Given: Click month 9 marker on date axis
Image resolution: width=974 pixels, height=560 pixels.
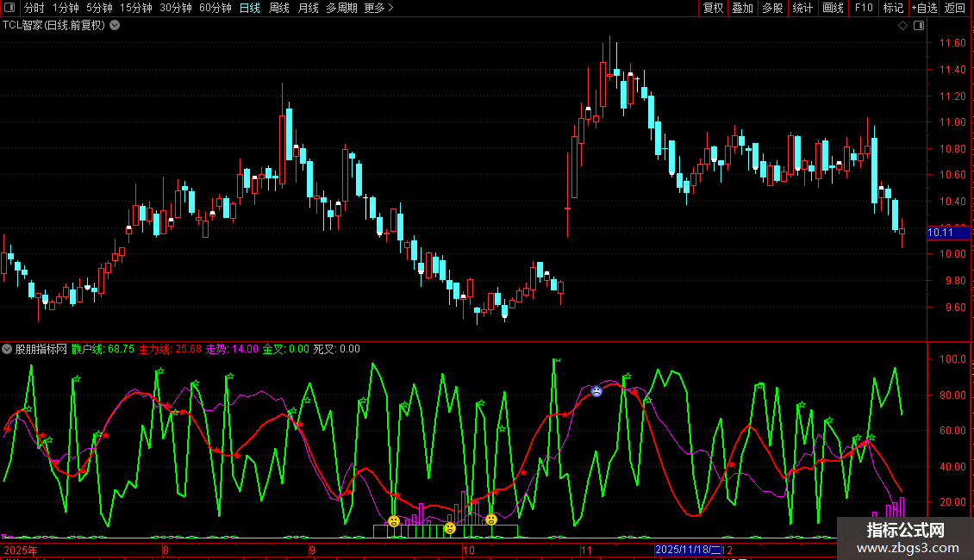Looking at the screenshot, I should 312,550.
